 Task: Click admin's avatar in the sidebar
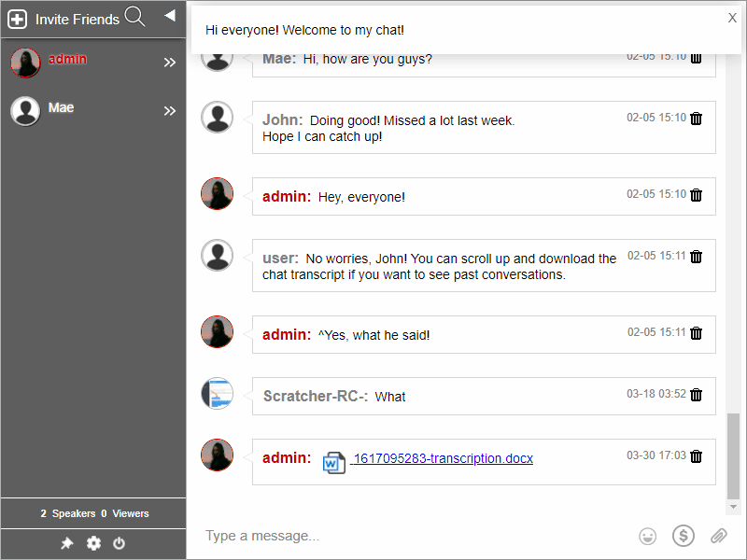(25, 62)
